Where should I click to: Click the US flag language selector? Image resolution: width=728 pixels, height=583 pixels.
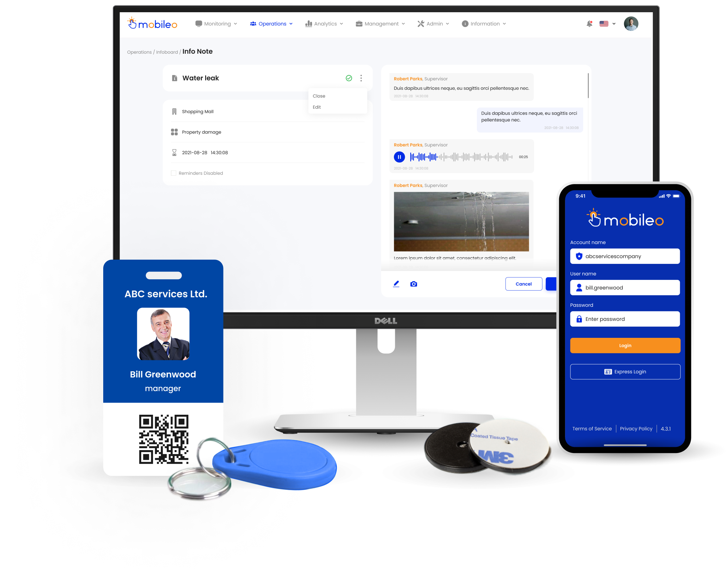(x=607, y=24)
